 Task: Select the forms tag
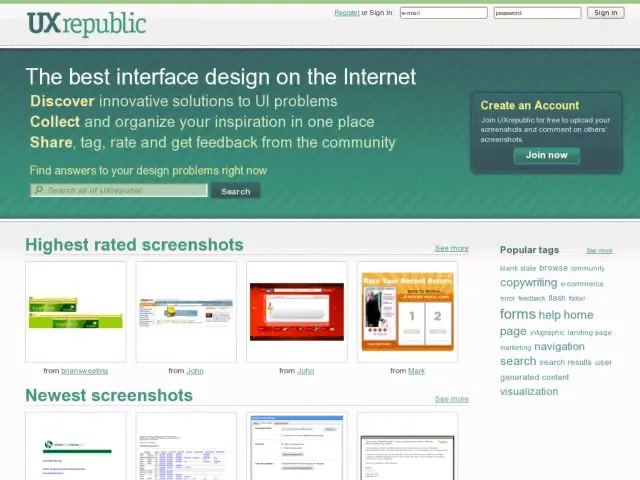(x=518, y=314)
